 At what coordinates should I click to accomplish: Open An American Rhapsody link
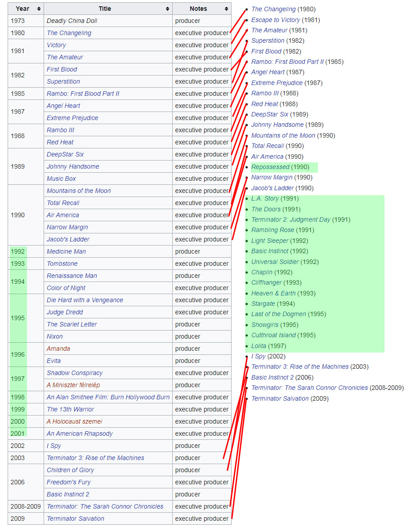(80, 434)
